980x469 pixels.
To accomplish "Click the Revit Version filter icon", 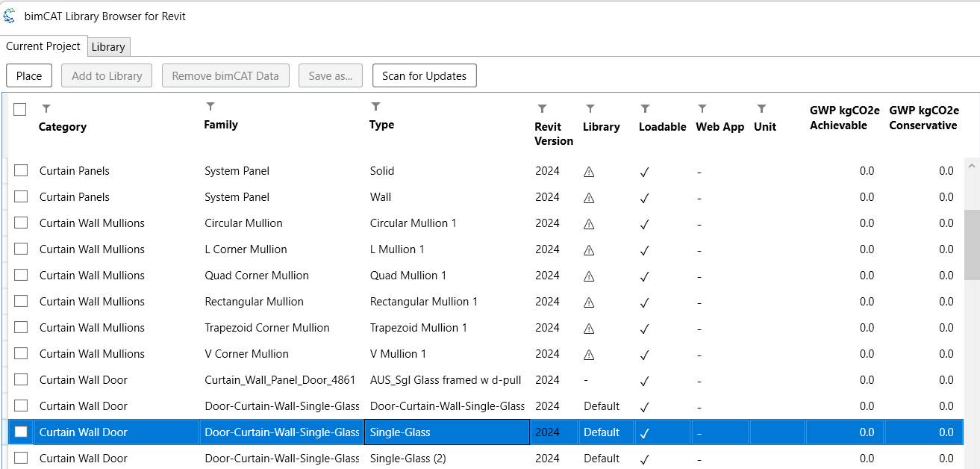I will [x=542, y=109].
